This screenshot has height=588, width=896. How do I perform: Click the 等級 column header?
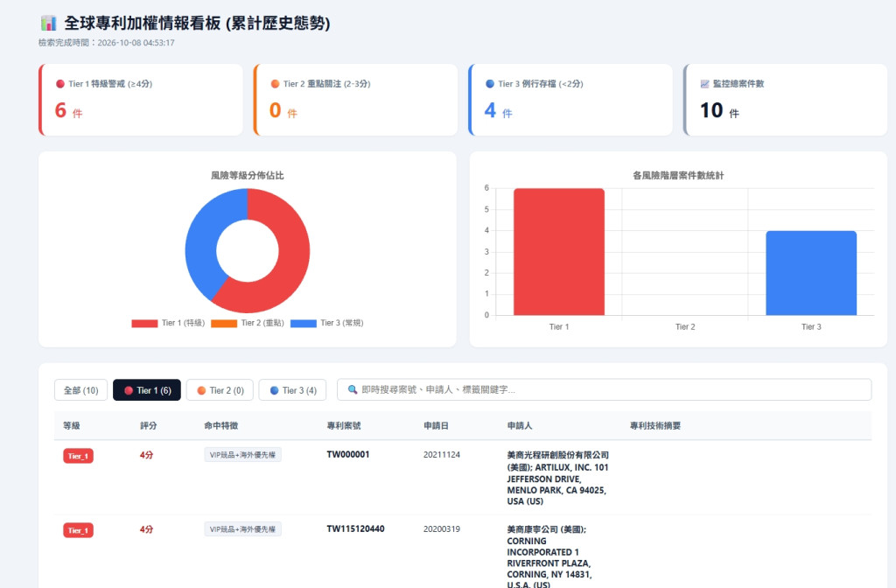tap(72, 426)
